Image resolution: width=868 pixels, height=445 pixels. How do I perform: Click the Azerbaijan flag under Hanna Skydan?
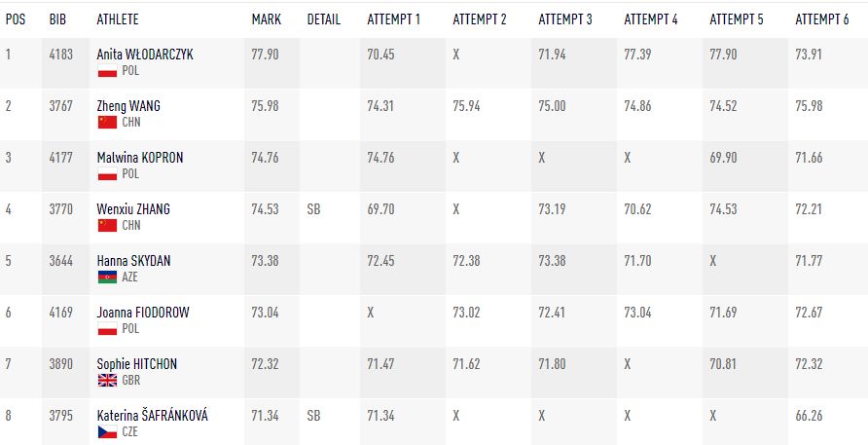click(x=107, y=278)
